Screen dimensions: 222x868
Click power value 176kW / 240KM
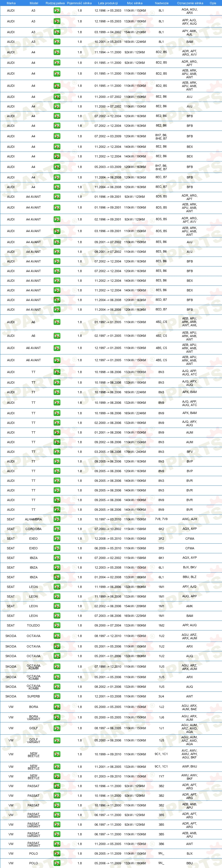(135, 452)
